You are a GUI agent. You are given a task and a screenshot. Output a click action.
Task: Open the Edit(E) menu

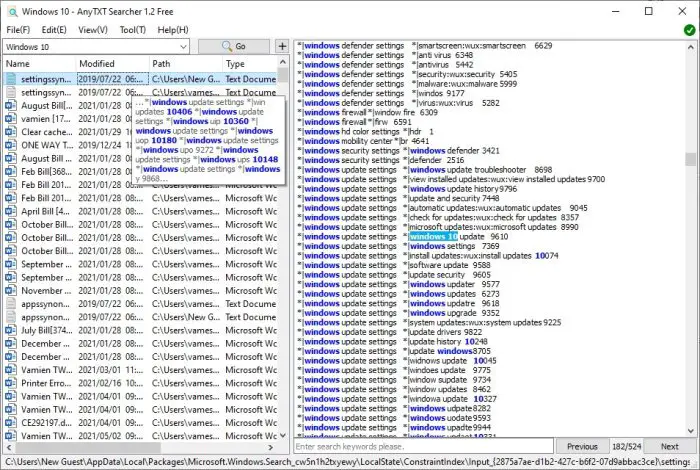tap(54, 30)
